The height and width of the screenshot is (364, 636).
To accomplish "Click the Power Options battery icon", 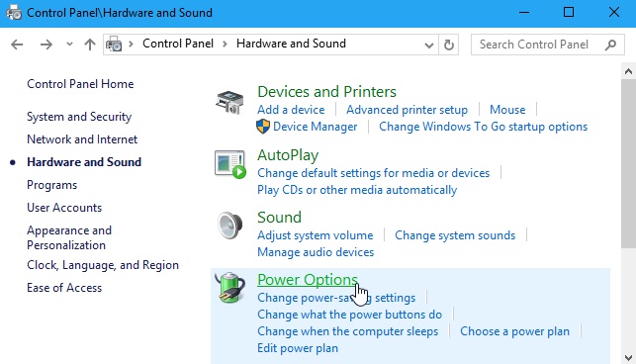I will 230,288.
